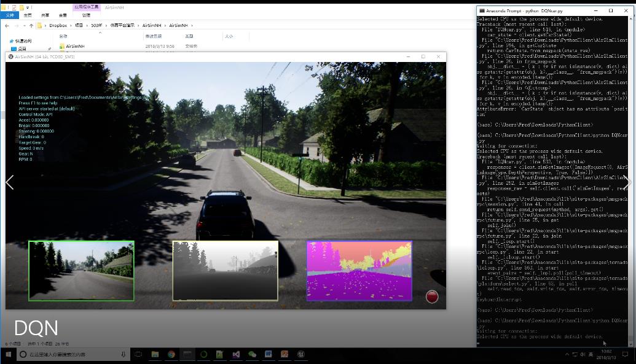
Task: Switch to the Share ribbon tab
Action: (x=45, y=15)
